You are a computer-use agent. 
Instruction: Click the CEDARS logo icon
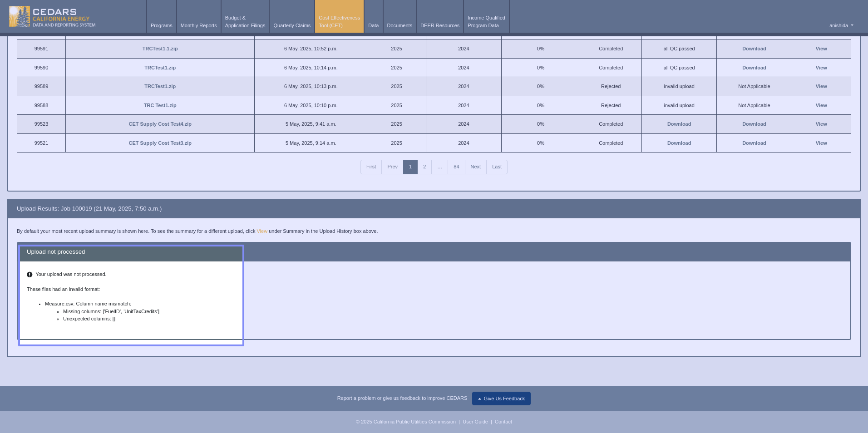(x=20, y=16)
